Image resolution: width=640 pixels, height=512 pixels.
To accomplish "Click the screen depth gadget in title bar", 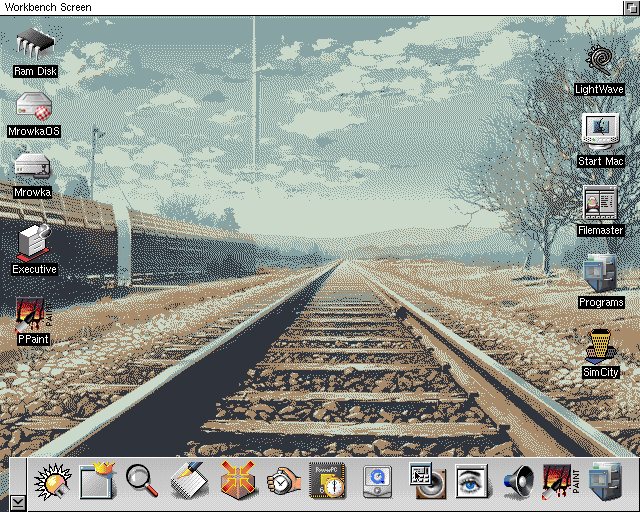I will pyautogui.click(x=631, y=7).
